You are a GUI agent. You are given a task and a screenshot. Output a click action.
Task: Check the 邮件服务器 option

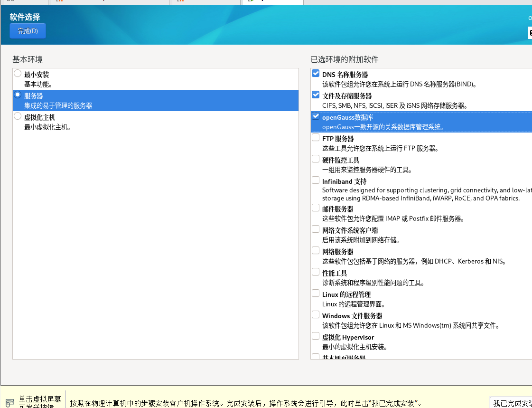point(316,207)
